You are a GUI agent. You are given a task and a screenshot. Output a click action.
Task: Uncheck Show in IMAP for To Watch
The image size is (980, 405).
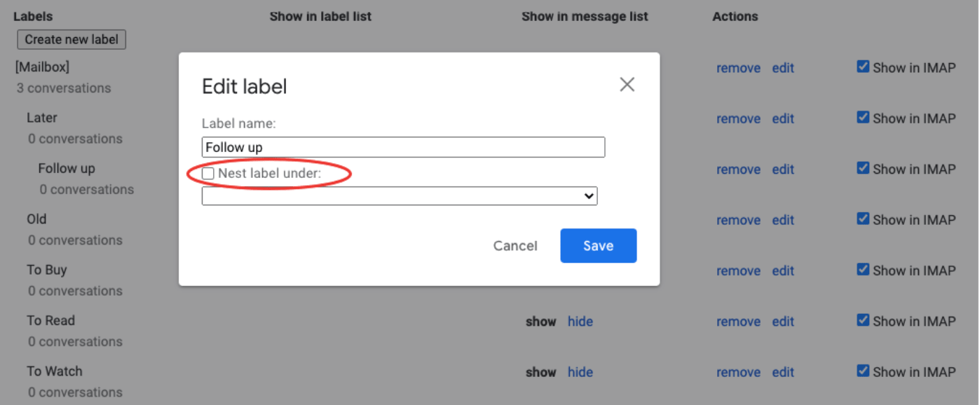point(864,371)
